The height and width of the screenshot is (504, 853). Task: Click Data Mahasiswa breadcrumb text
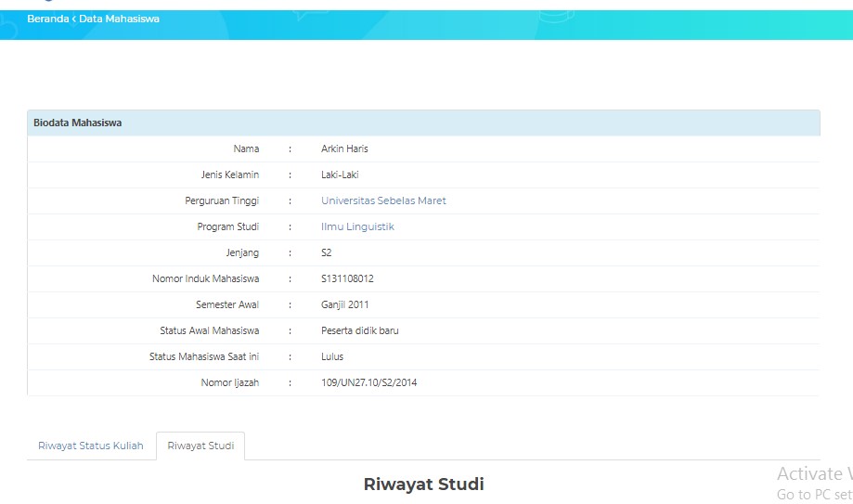[119, 19]
